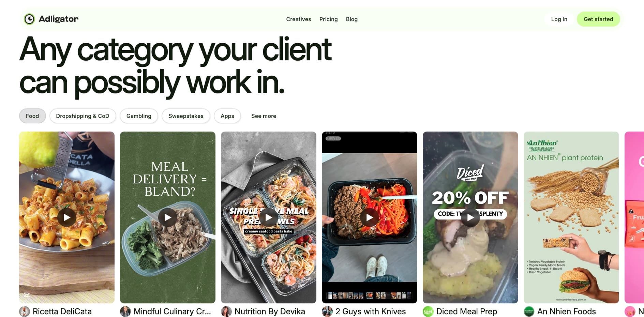
Task: Open the Creatives menu item
Action: [x=299, y=19]
